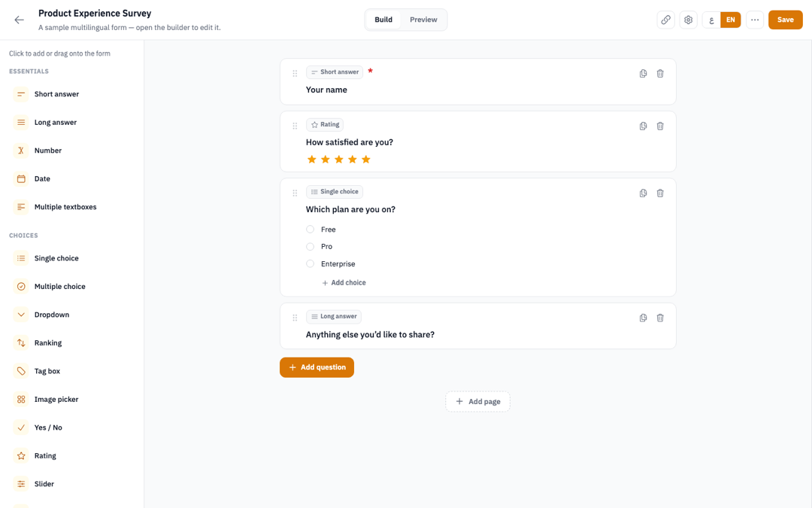Switch to the Build tab
This screenshot has height=508, width=812.
click(x=383, y=20)
